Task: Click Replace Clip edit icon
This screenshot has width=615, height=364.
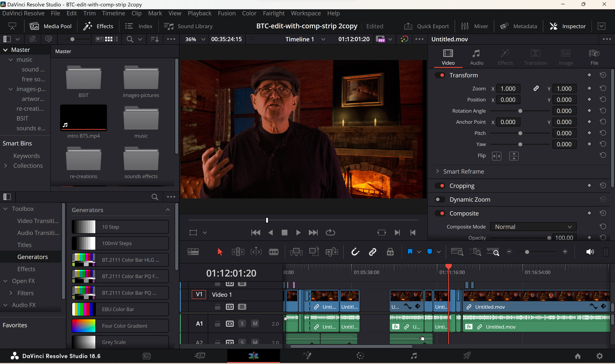Action: pyautogui.click(x=332, y=252)
